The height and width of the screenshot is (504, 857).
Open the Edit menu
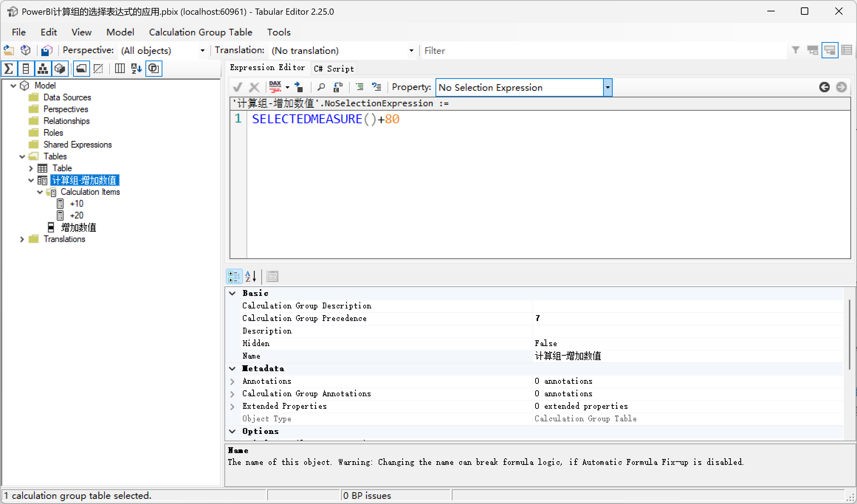pos(49,32)
